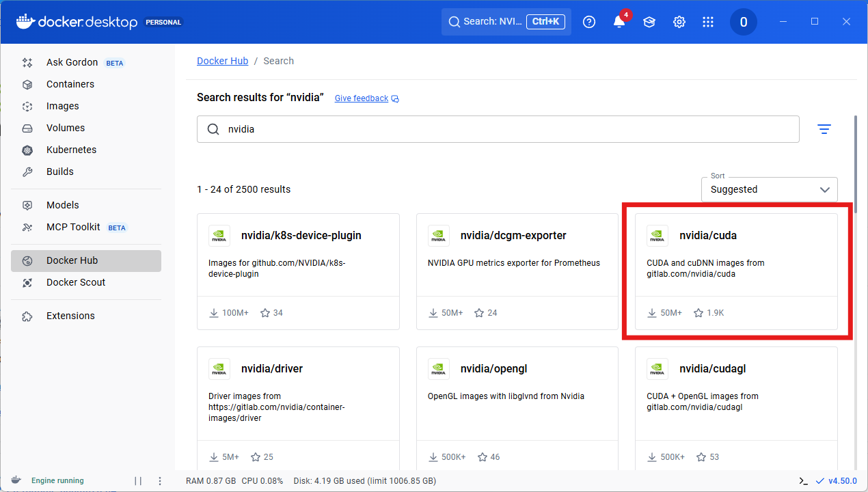This screenshot has height=492, width=868.
Task: Open the Learning center graduation cap icon
Action: [x=649, y=22]
